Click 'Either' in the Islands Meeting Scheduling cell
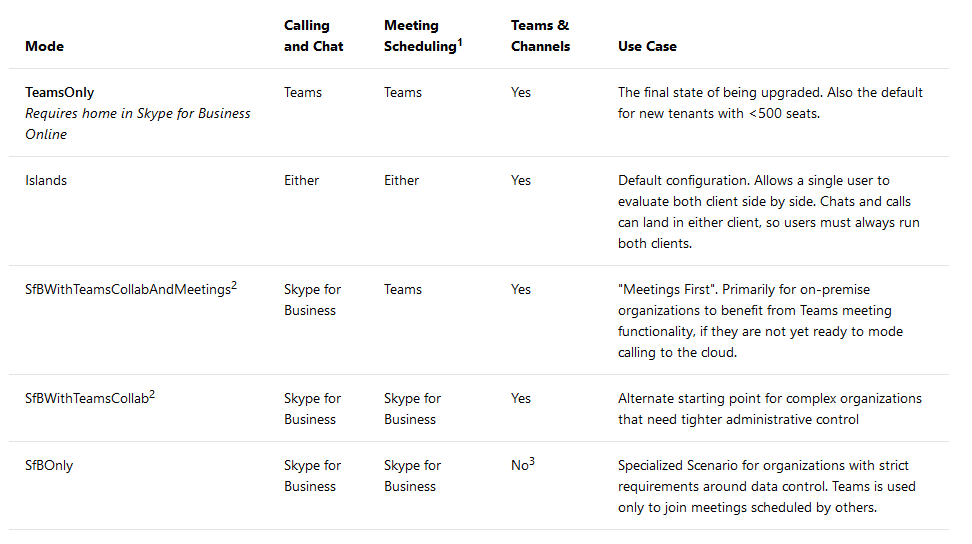Image resolution: width=972 pixels, height=544 pixels. 401,180
